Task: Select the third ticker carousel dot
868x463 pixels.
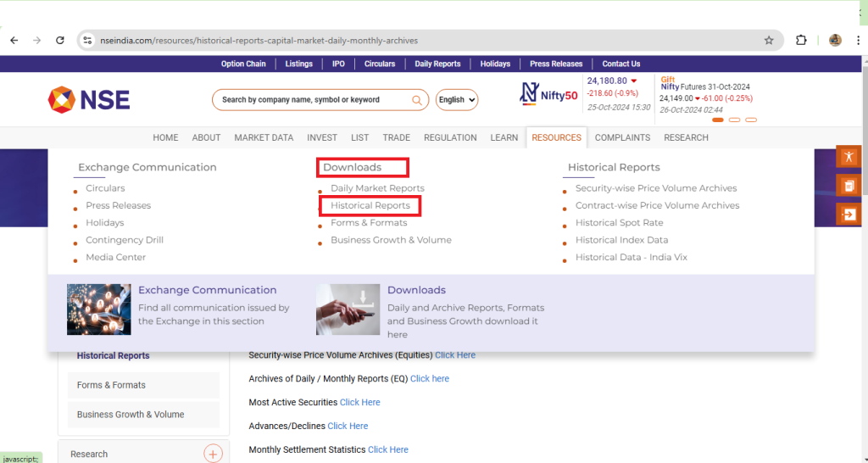Action: click(751, 120)
